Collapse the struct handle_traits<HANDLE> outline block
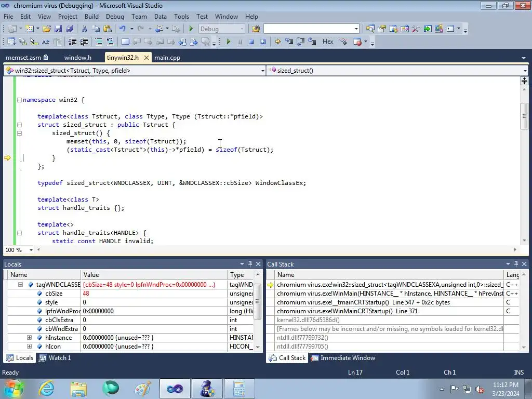532x399 pixels. (19, 233)
